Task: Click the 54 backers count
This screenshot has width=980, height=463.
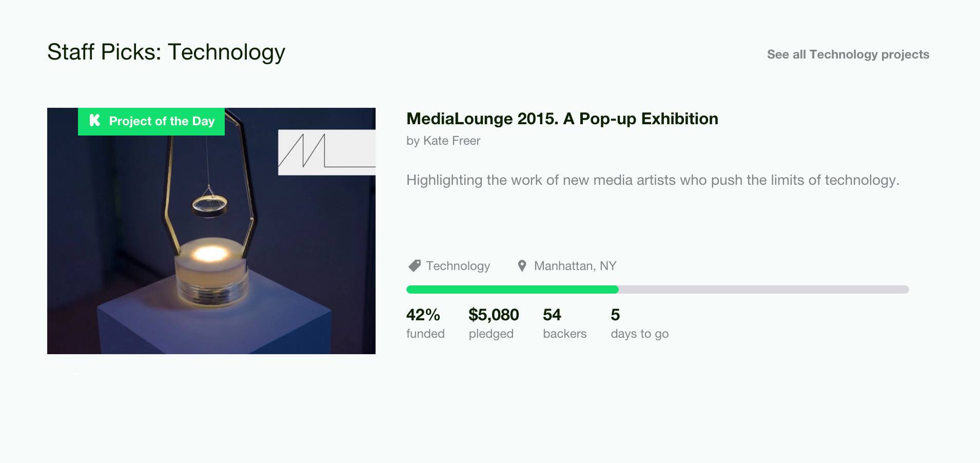Action: click(x=564, y=323)
